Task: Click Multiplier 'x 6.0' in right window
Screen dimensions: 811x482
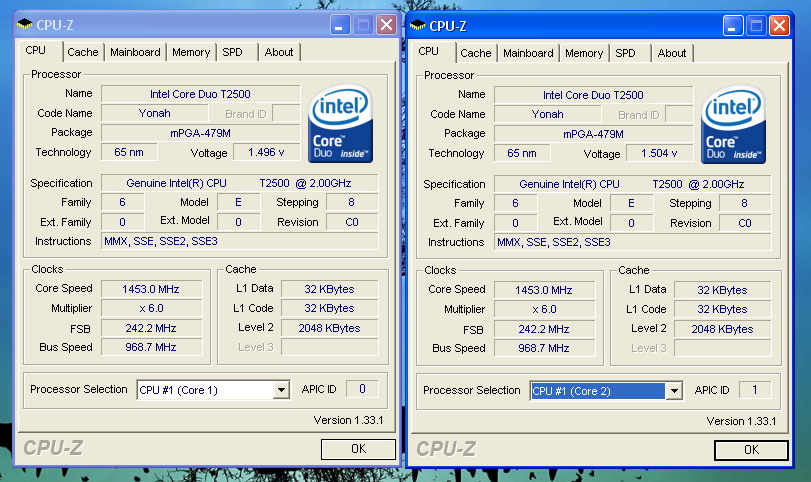Action: tap(544, 310)
